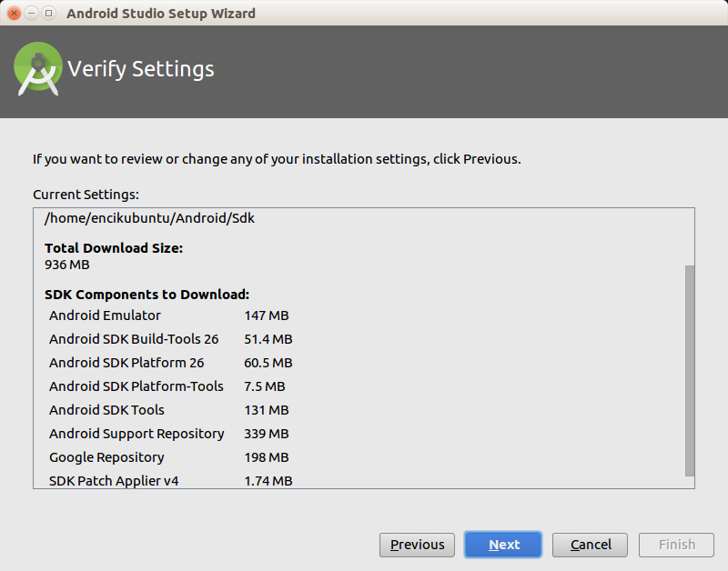Click the Android Studio logo icon

tap(37, 70)
